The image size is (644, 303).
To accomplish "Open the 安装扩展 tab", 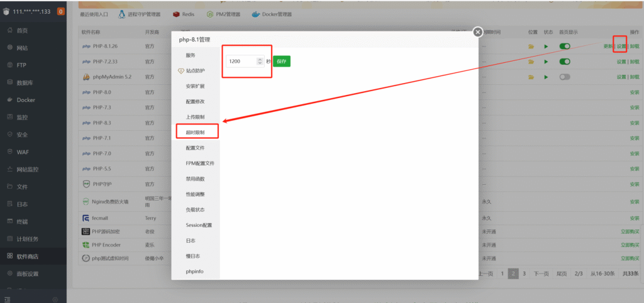I will coord(196,86).
